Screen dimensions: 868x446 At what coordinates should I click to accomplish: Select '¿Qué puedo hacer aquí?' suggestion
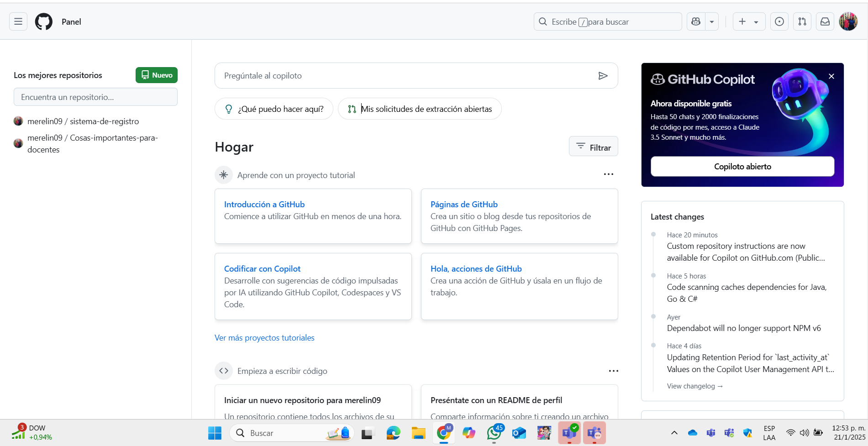274,109
